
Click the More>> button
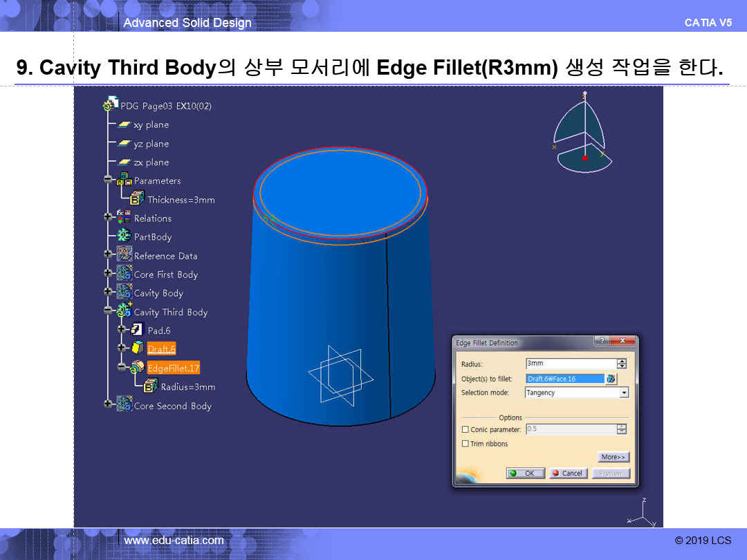614,457
